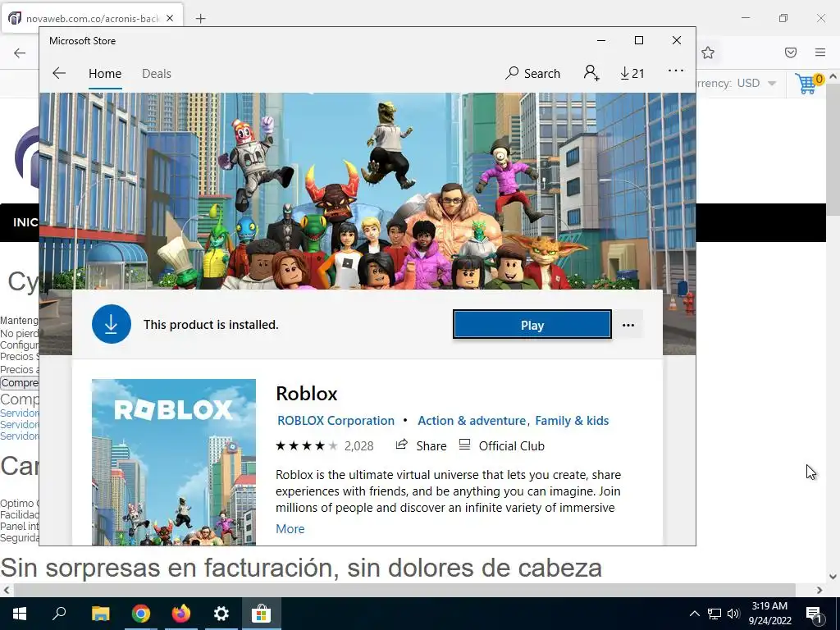Share the Roblox store page
840x630 pixels.
(x=421, y=445)
